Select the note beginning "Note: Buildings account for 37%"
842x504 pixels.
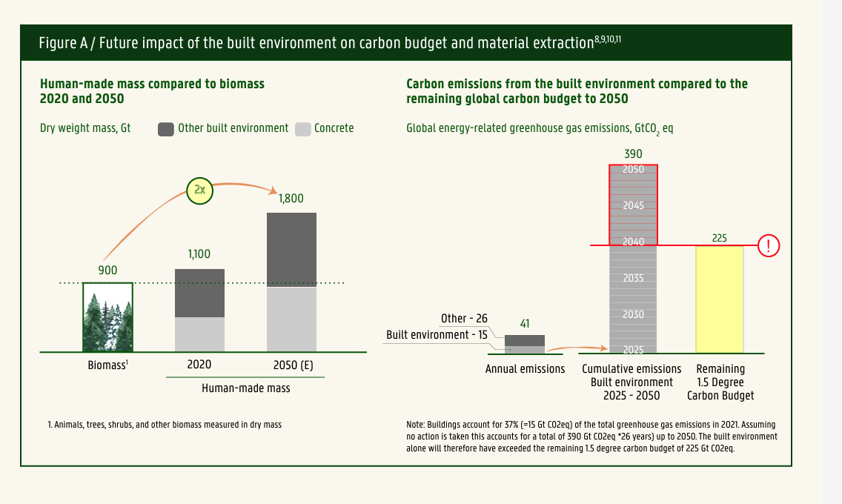click(x=591, y=437)
